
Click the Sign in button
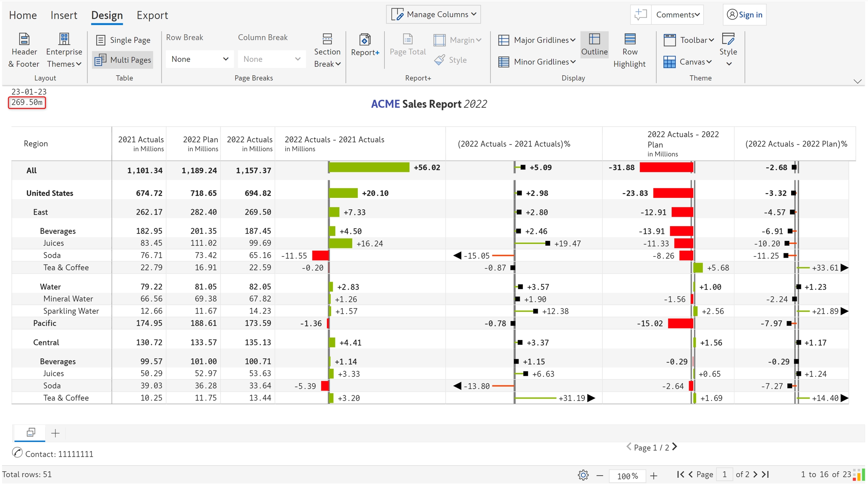pos(744,15)
